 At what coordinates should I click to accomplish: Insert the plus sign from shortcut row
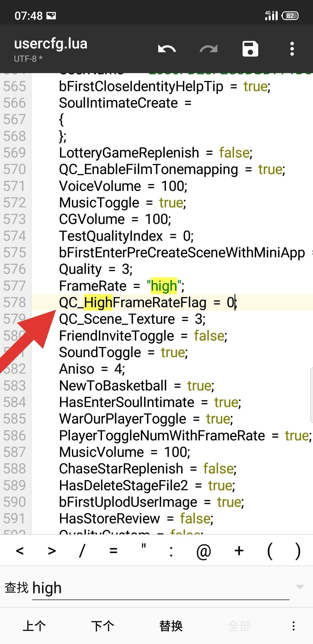coord(239,551)
